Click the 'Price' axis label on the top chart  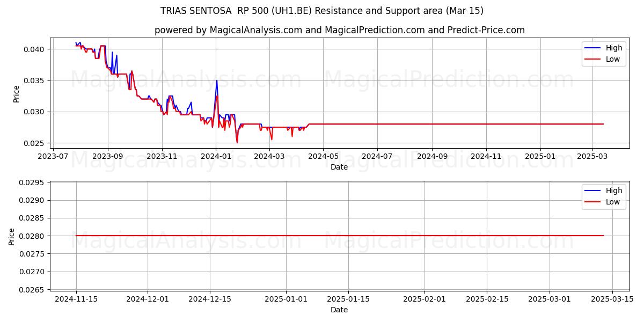16,93
